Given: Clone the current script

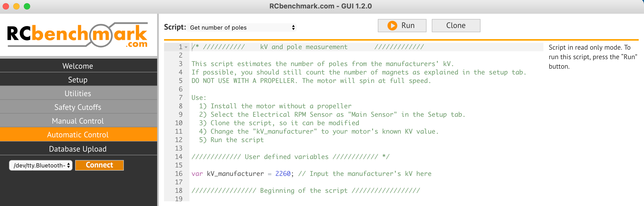Looking at the screenshot, I should coord(456,26).
